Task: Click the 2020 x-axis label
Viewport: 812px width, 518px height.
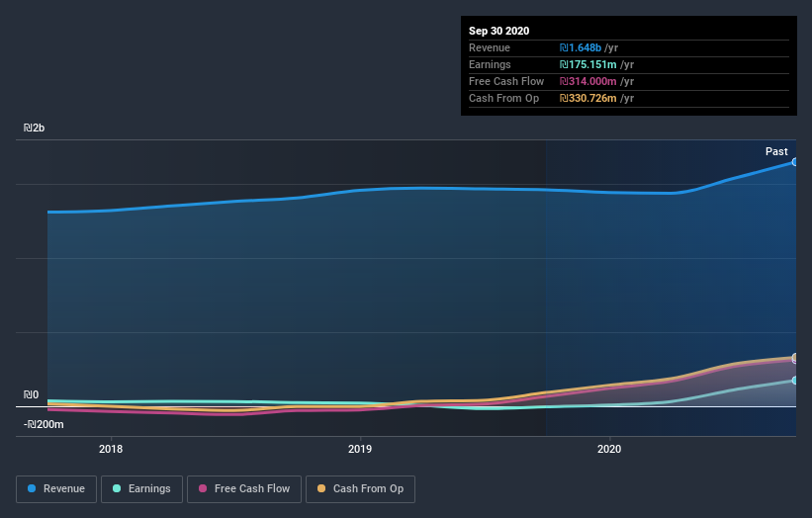Action: (x=609, y=449)
